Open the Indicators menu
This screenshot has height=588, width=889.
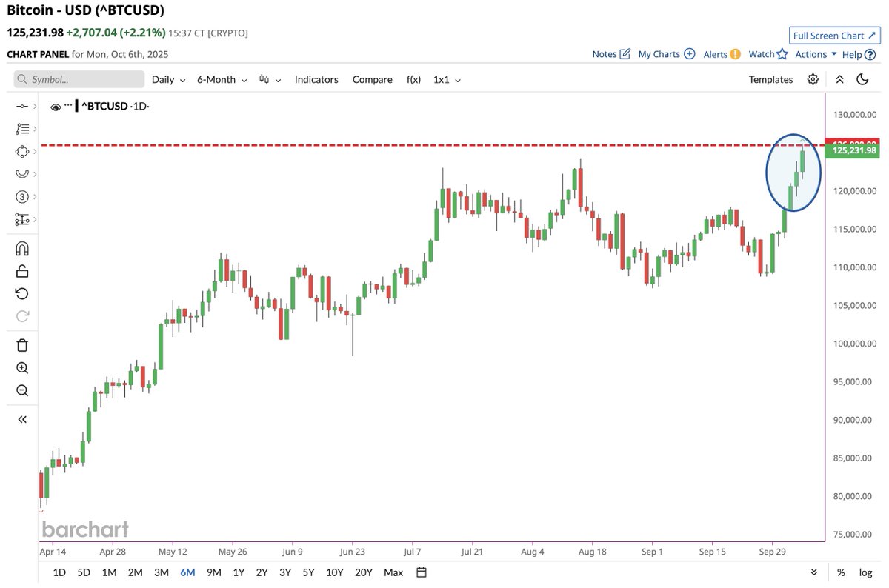[316, 79]
